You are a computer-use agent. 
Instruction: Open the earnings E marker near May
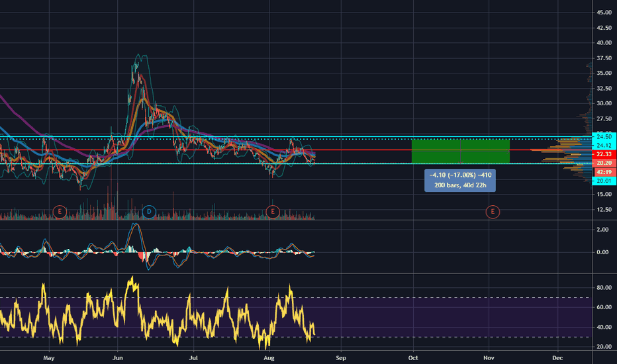click(x=60, y=212)
